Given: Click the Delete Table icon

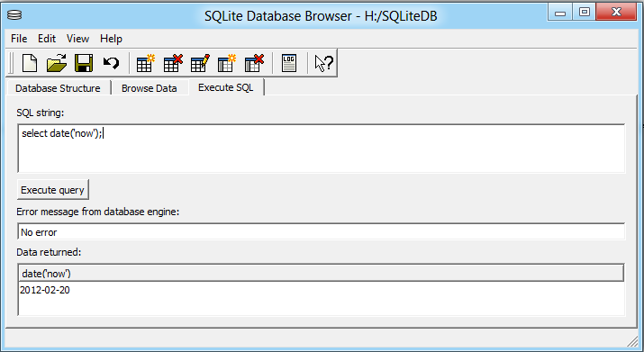Looking at the screenshot, I should [x=173, y=63].
